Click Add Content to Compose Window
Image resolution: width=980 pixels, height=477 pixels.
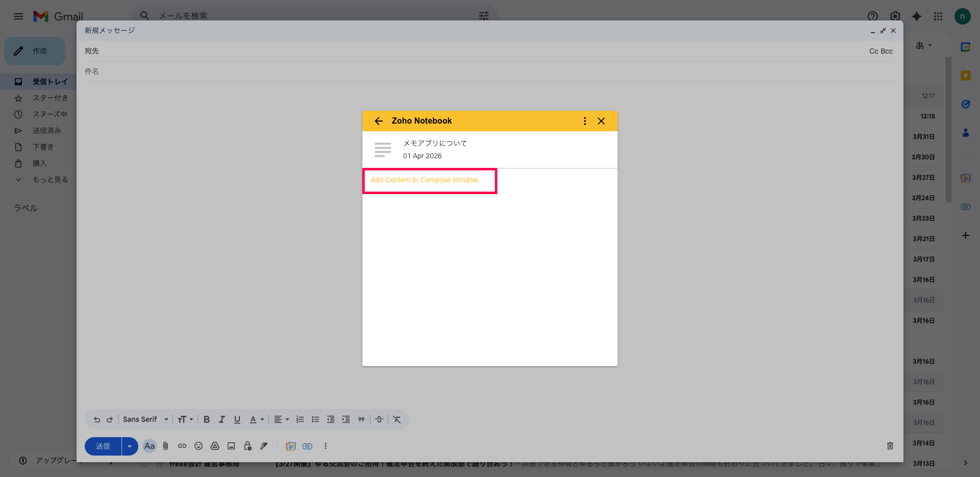[x=424, y=180]
